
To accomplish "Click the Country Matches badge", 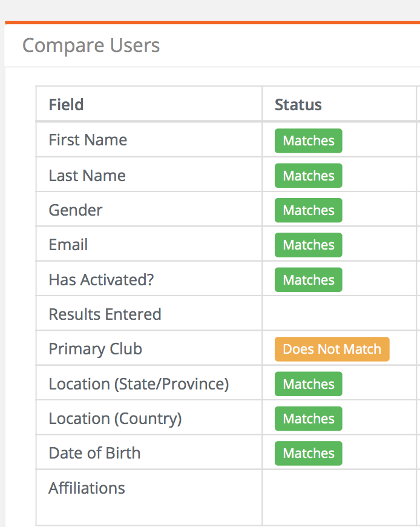I will click(308, 419).
